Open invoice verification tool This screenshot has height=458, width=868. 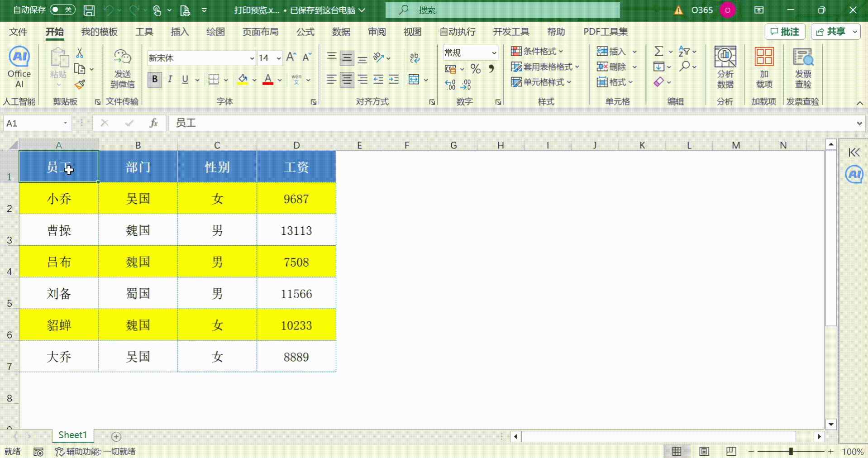(803, 67)
